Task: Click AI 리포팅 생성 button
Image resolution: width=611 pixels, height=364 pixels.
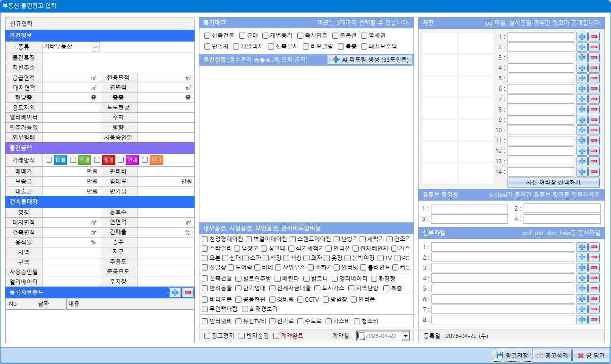Action: point(370,59)
